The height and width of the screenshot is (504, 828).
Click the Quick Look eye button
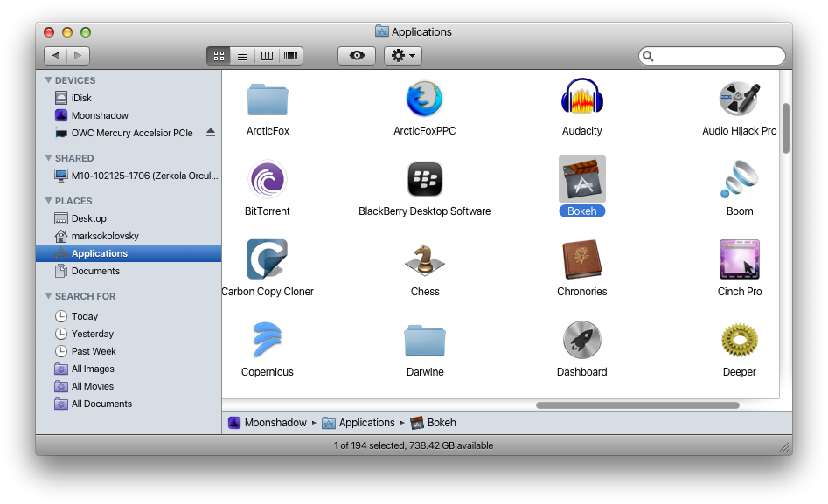click(x=357, y=56)
